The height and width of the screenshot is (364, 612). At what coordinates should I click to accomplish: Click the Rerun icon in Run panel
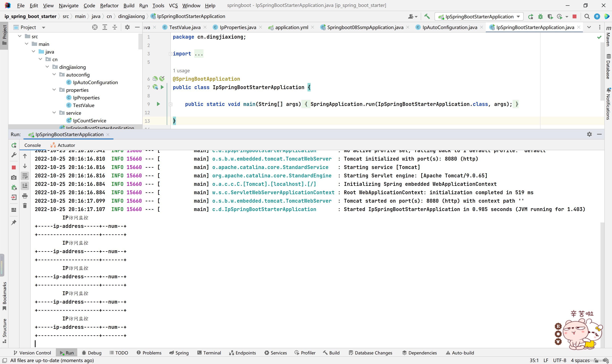coord(14,145)
